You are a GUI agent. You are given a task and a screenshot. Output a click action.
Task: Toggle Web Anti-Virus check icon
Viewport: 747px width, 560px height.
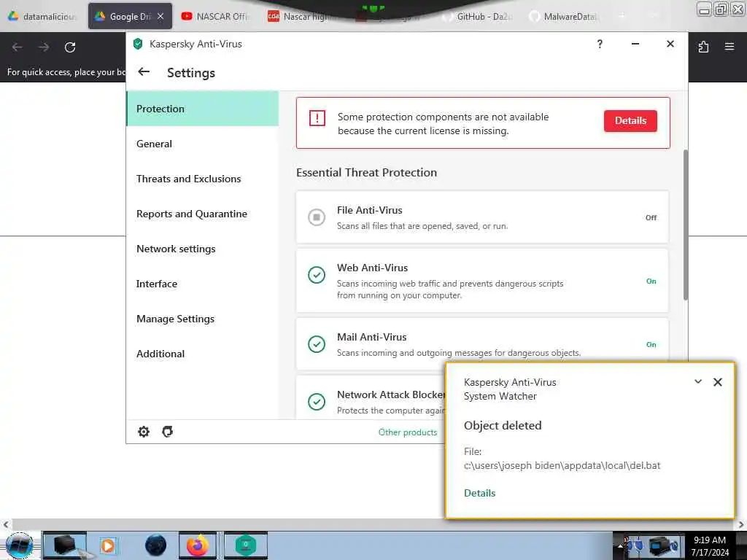[x=317, y=275]
